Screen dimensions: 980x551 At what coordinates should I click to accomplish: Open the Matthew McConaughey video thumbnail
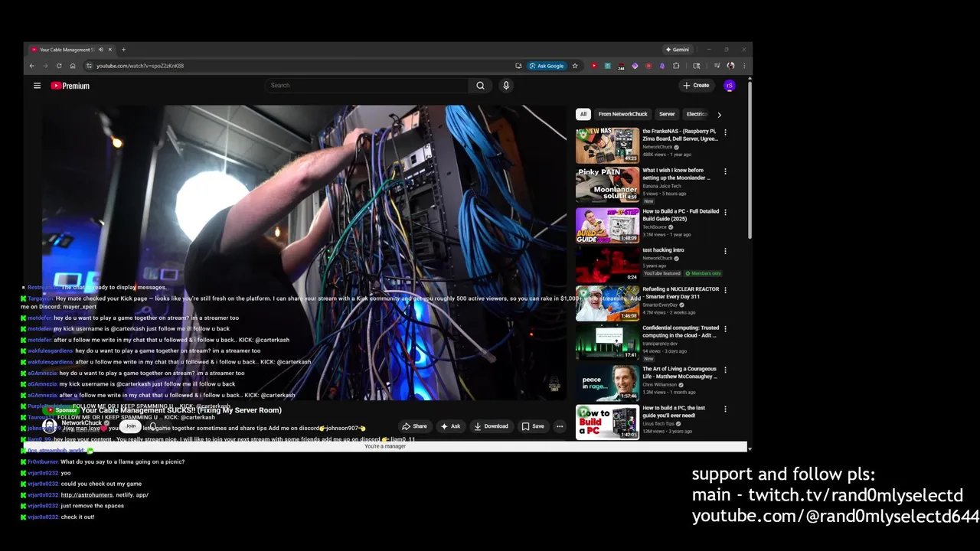(x=607, y=383)
